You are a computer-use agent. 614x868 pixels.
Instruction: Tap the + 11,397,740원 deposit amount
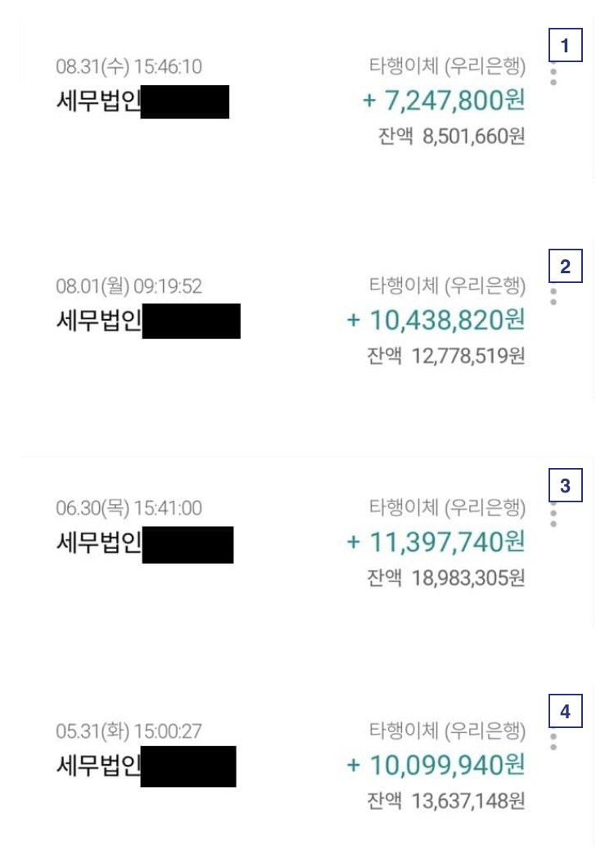436,542
